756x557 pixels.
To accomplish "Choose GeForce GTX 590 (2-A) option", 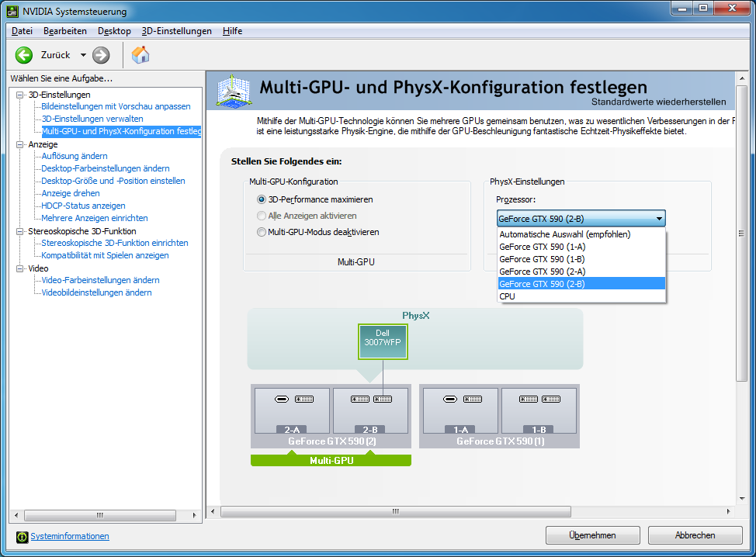I will click(581, 272).
